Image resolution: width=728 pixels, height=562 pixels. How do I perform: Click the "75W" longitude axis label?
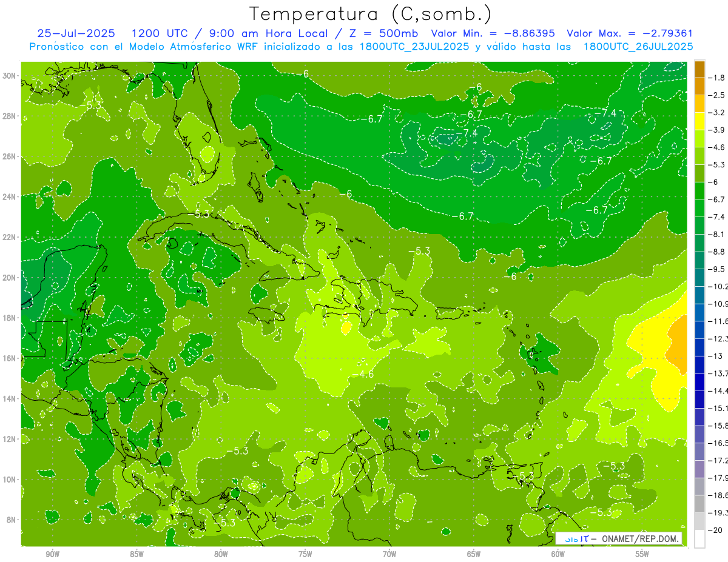point(305,554)
